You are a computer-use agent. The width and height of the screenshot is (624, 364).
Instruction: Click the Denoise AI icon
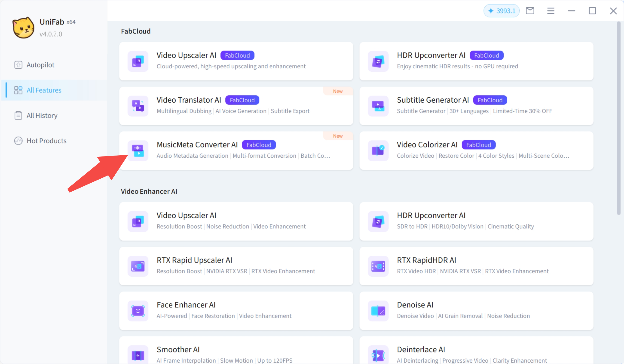pos(378,311)
